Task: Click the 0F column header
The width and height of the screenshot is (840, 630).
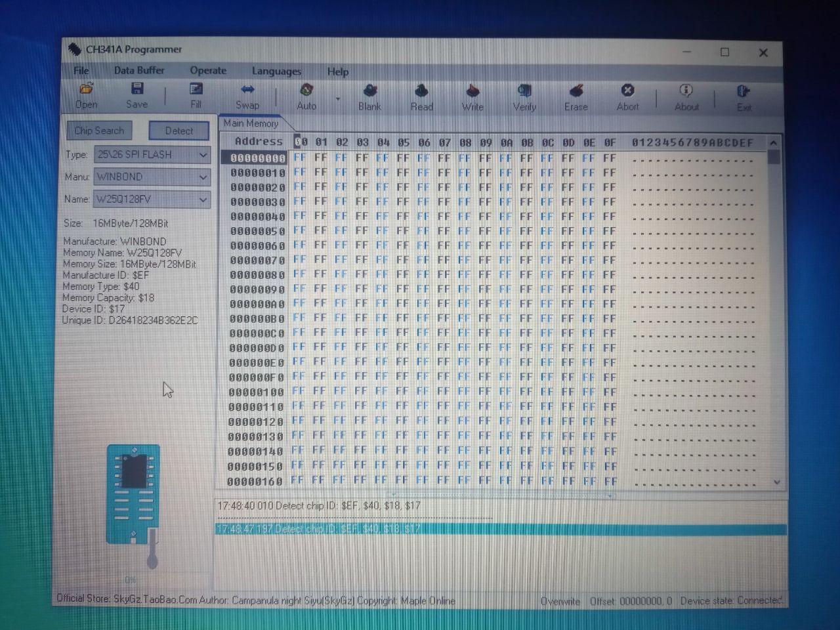Action: (610, 142)
